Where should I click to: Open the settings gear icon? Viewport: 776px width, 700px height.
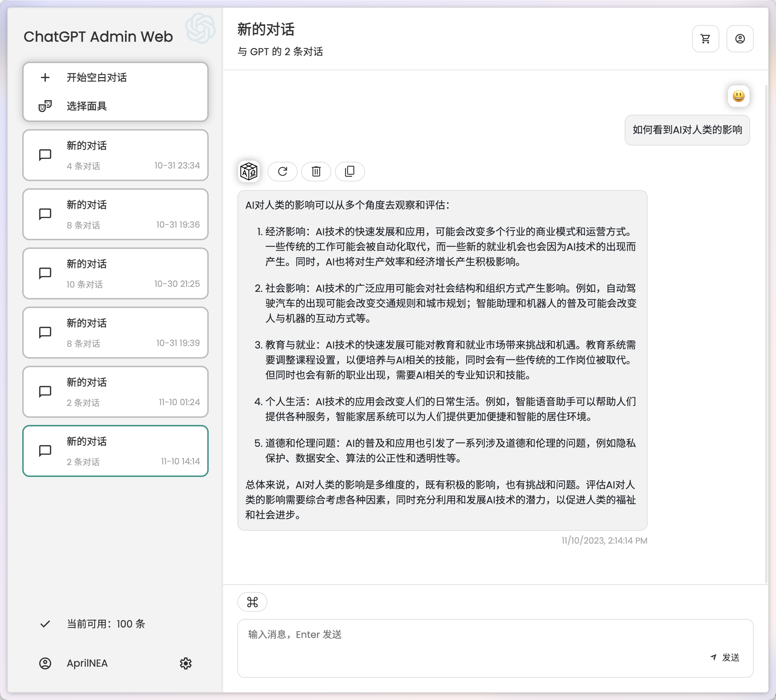coord(186,663)
